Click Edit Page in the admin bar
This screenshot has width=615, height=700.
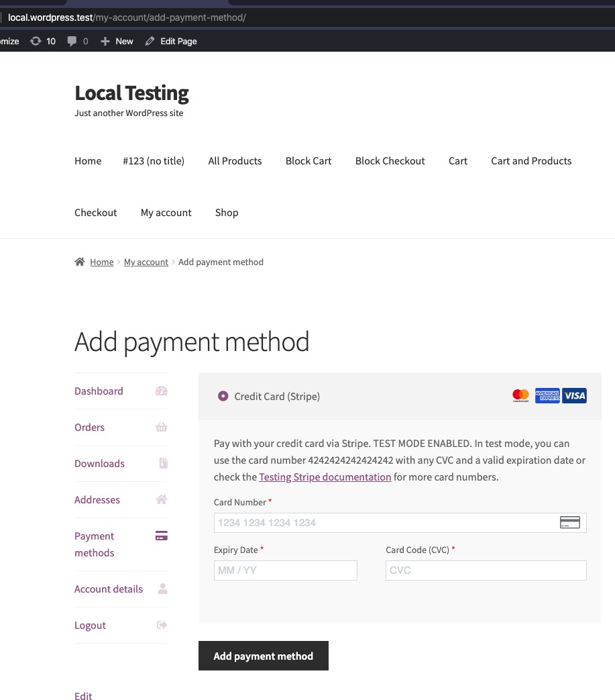click(178, 41)
